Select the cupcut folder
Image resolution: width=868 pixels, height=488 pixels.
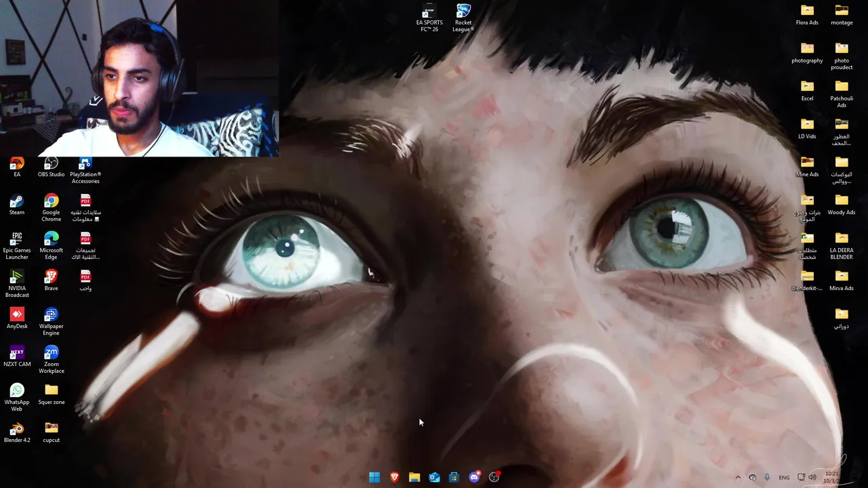pos(52,432)
